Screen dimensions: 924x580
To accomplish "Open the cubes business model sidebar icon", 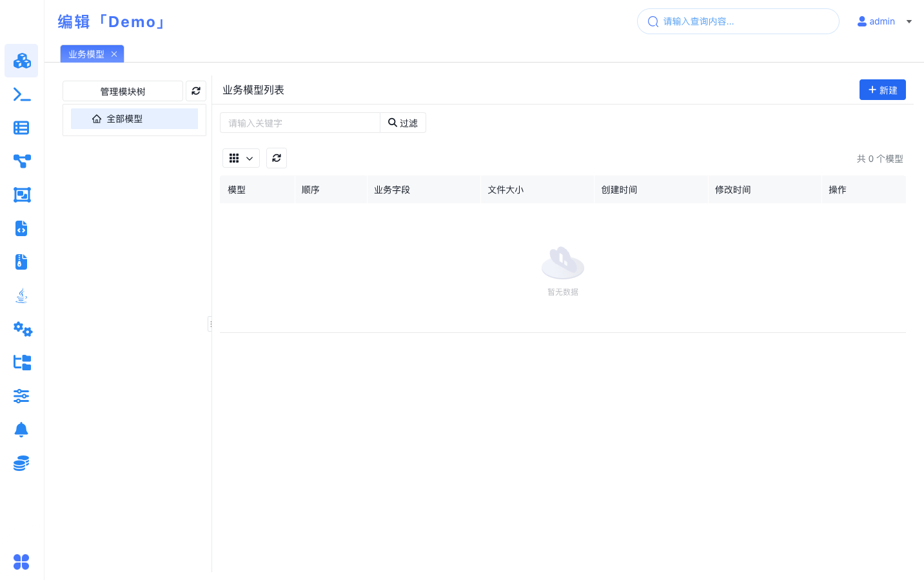I will [21, 61].
